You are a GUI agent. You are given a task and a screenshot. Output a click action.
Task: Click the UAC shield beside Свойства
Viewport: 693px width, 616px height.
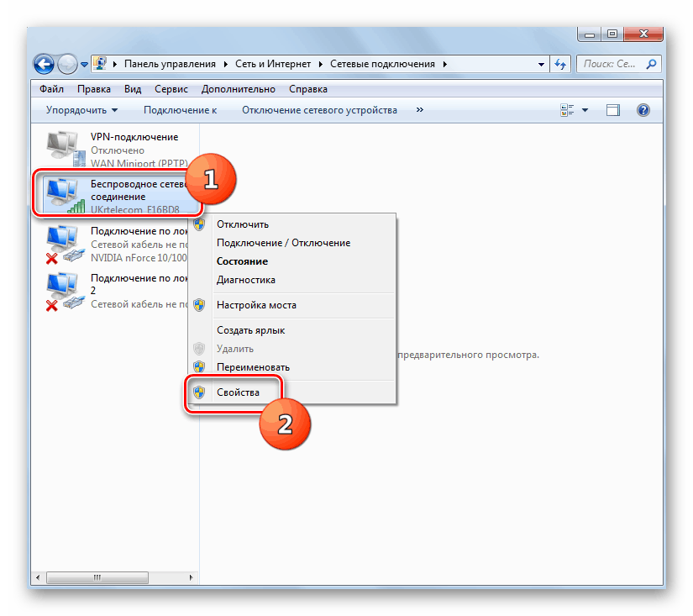point(199,392)
